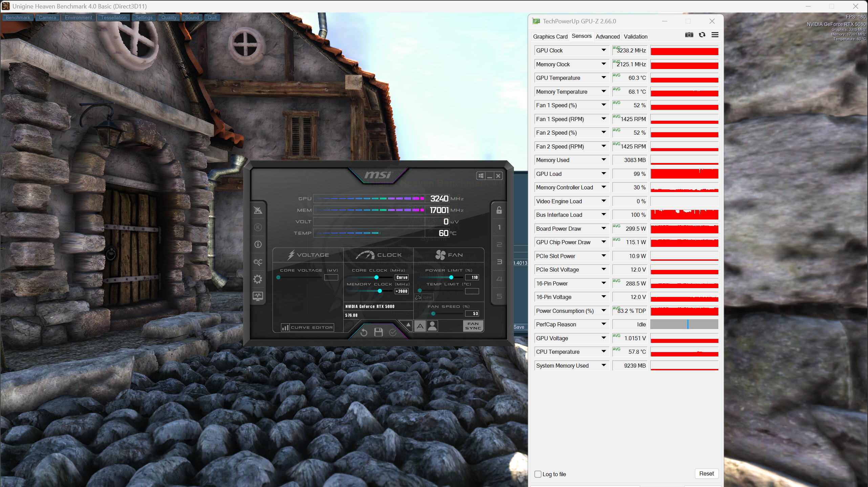
Task: Open the Camera menu in Heaven
Action: coord(47,18)
